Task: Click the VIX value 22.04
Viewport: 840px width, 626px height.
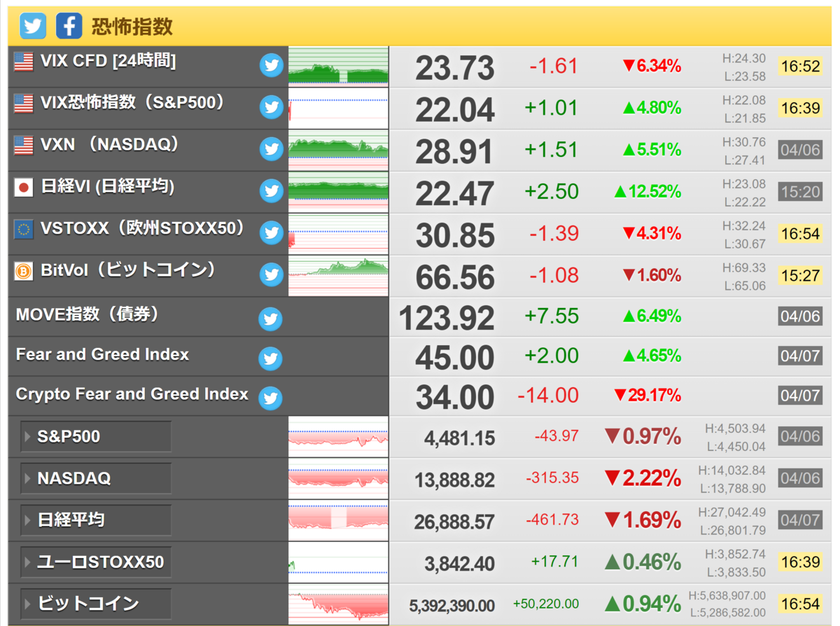Action: click(455, 110)
